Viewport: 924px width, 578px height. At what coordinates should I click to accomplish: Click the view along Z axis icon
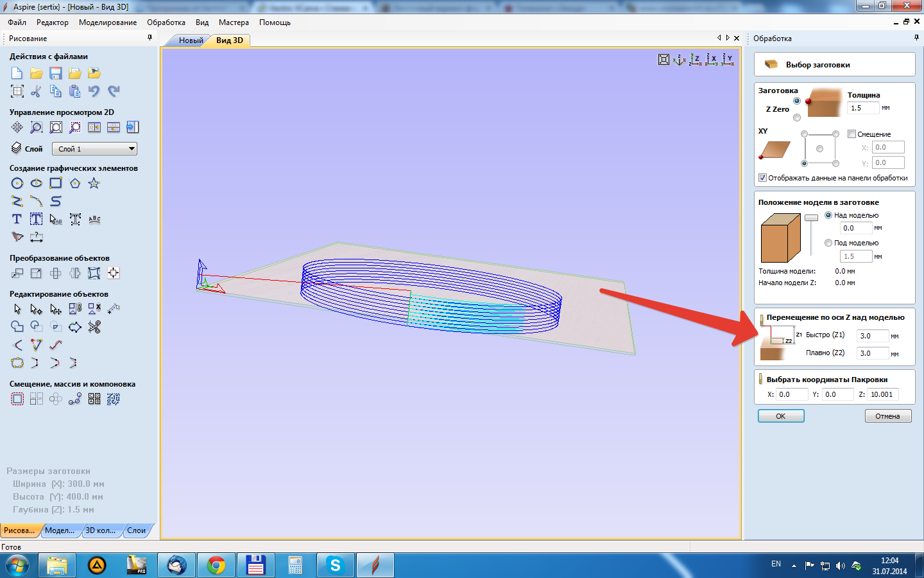click(x=696, y=60)
